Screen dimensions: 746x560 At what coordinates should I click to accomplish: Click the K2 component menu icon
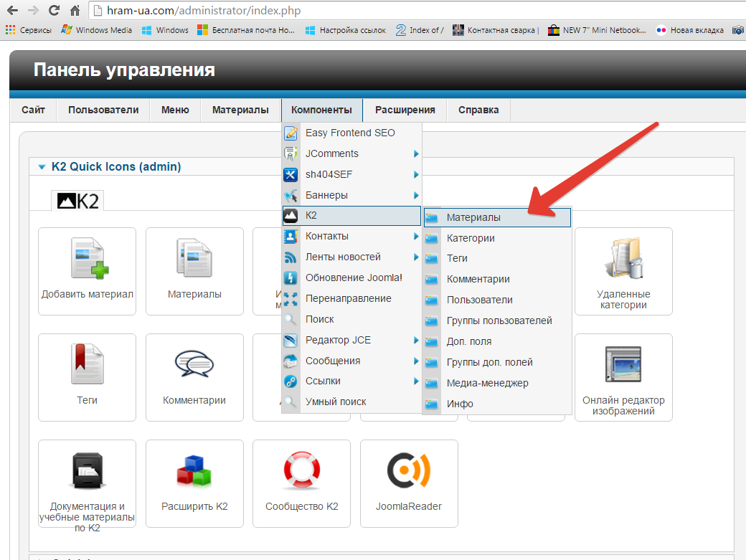tap(291, 216)
